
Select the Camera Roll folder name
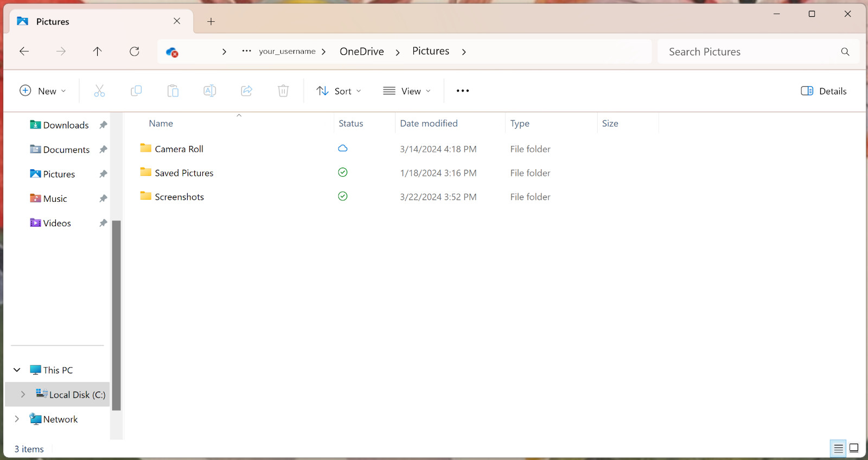pyautogui.click(x=179, y=149)
